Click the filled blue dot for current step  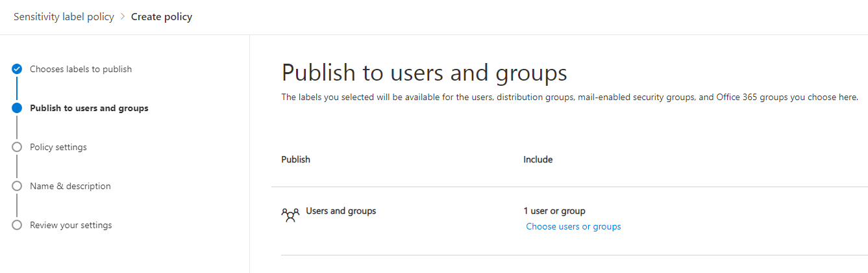coord(17,108)
